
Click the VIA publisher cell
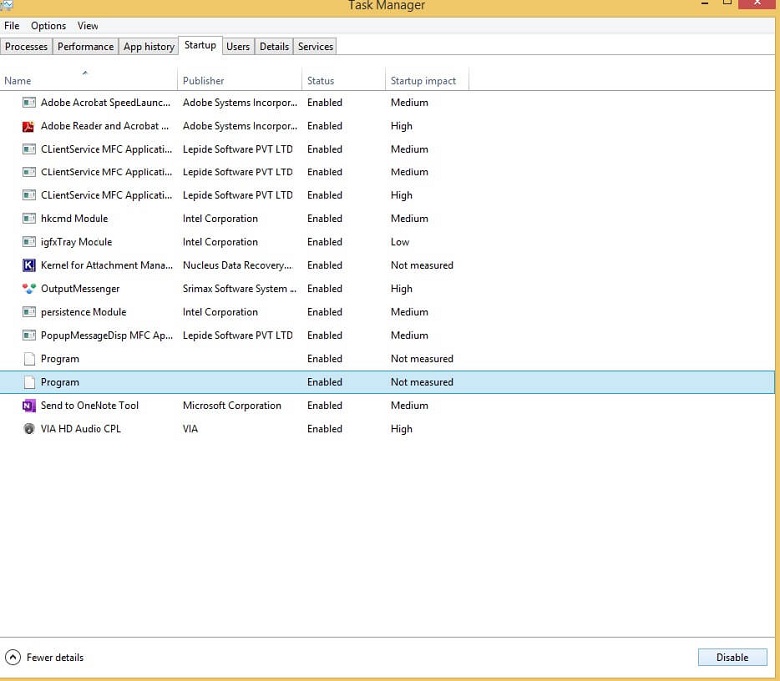(190, 429)
